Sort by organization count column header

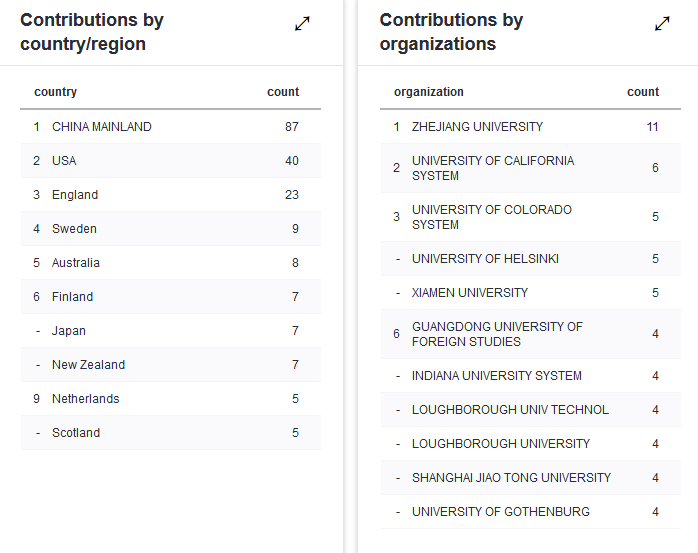643,92
